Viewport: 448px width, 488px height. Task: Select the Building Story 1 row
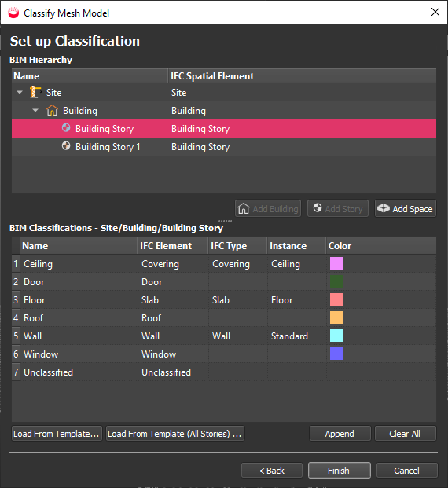(224, 147)
